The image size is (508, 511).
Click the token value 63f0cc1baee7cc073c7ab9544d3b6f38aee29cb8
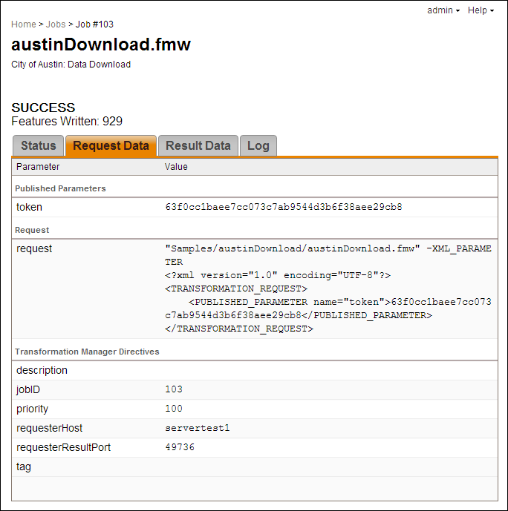(x=284, y=207)
